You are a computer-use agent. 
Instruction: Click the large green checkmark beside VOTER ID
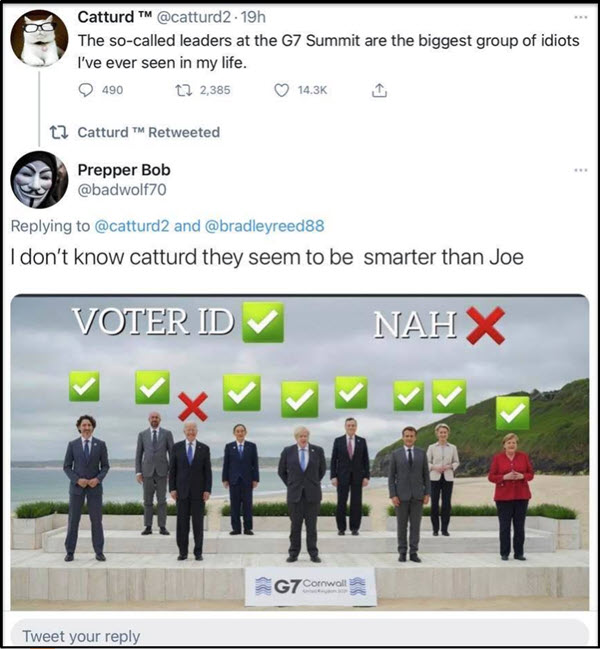tap(263, 322)
